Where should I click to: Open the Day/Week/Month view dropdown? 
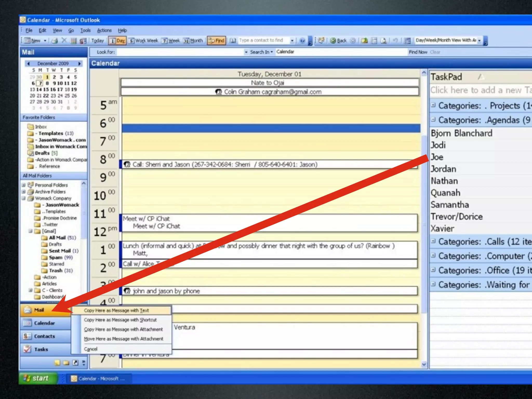(x=479, y=41)
